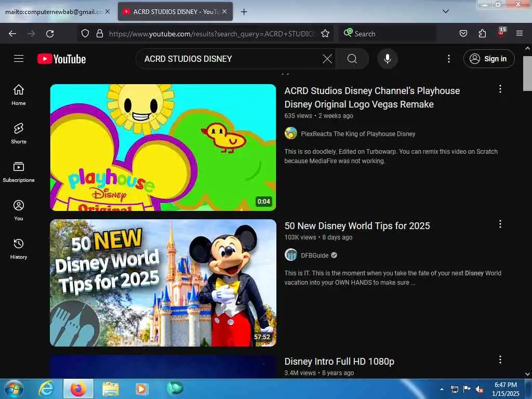The image size is (532, 399).
Task: Open the list all tabs dropdown
Action: [x=446, y=11]
